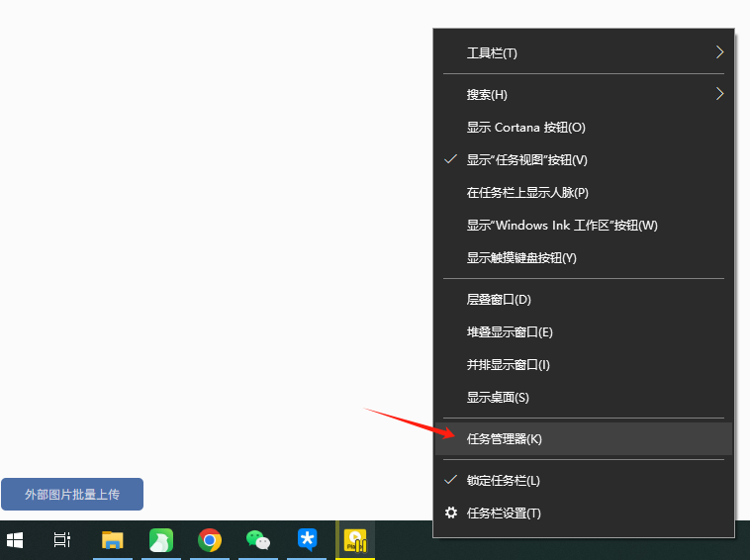The width and height of the screenshot is (750, 560).
Task: Enable 显示触摸键盘按钮(Y) option
Action: (521, 258)
